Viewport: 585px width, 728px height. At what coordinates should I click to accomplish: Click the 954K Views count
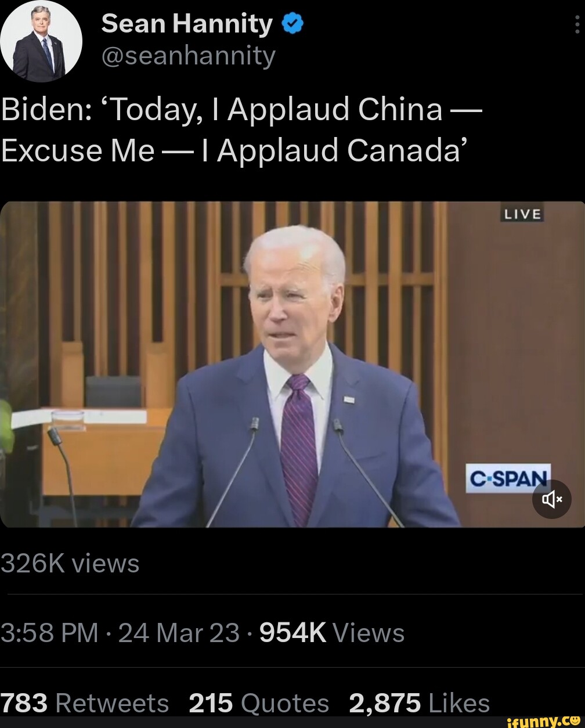(x=332, y=632)
